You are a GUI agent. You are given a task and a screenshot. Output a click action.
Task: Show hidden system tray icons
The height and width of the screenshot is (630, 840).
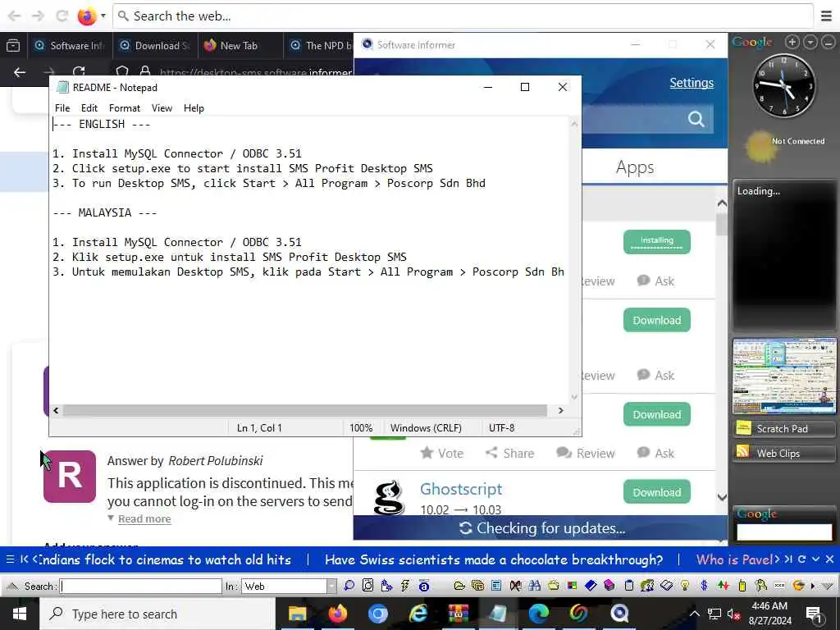click(694, 614)
